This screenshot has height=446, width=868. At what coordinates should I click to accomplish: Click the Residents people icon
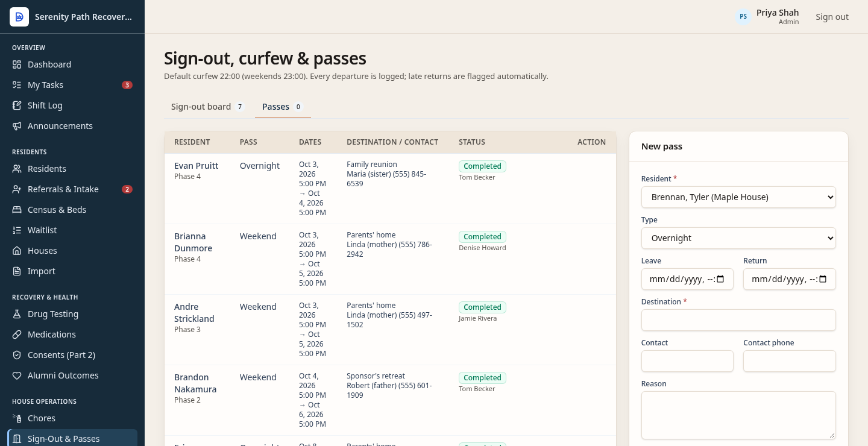pyautogui.click(x=17, y=169)
